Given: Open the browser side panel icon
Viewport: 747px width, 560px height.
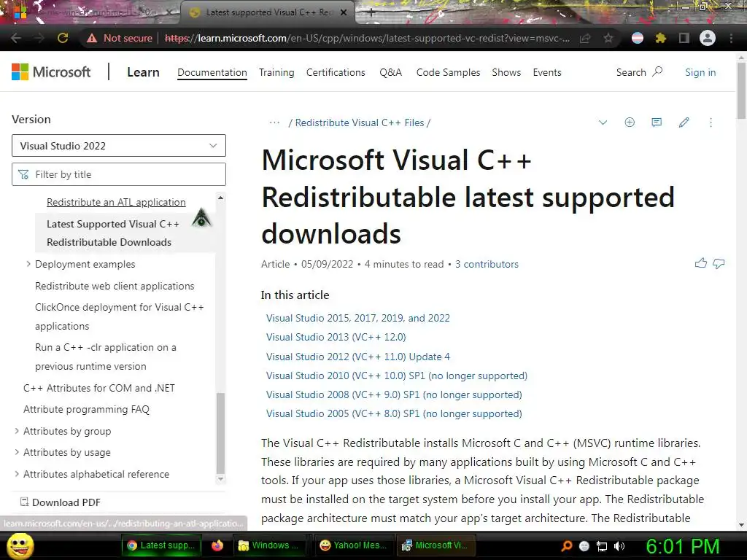Looking at the screenshot, I should pyautogui.click(x=684, y=38).
